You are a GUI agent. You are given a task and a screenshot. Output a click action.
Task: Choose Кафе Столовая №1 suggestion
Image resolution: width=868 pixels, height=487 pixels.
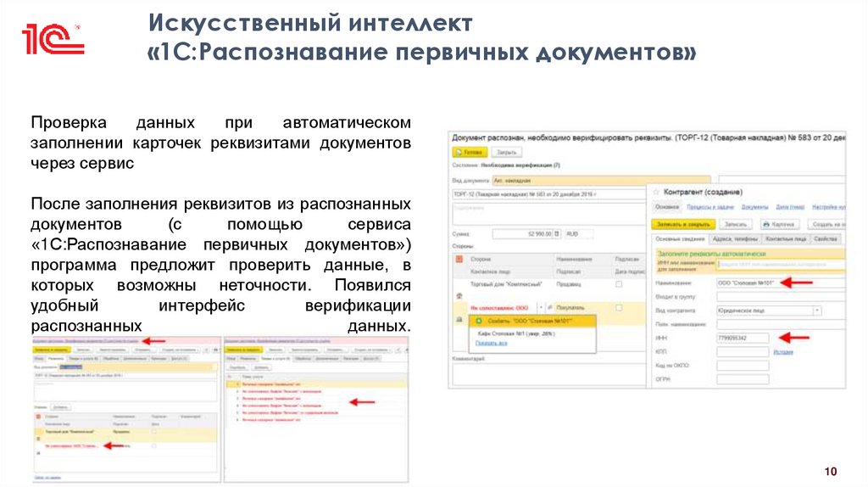(516, 333)
